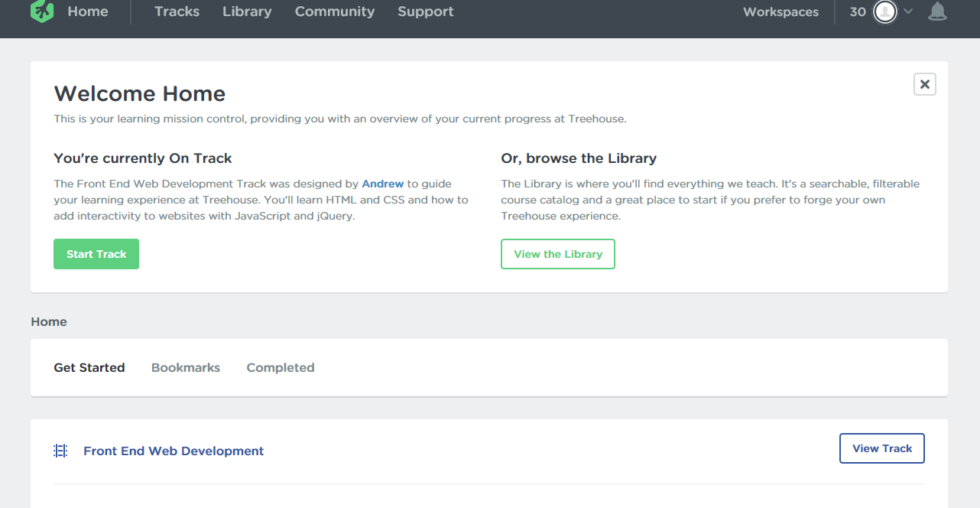980x508 pixels.
Task: Open the Tracks menu item
Action: (x=177, y=11)
